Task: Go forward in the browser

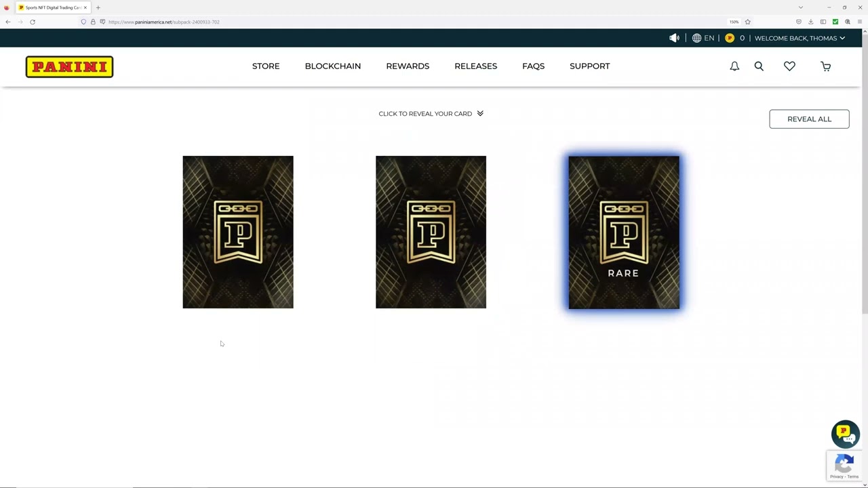Action: point(20,22)
